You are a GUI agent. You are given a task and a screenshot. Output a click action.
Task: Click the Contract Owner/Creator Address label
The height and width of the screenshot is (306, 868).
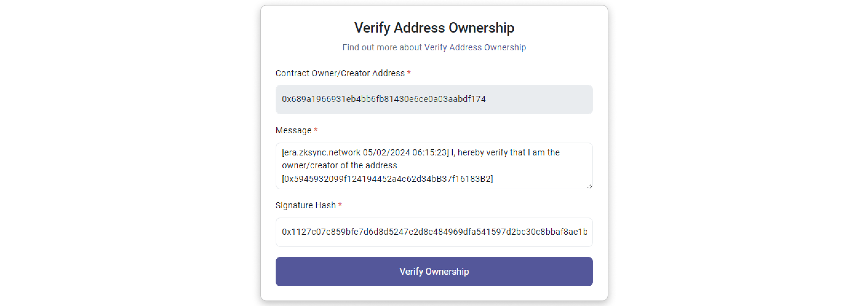(340, 73)
